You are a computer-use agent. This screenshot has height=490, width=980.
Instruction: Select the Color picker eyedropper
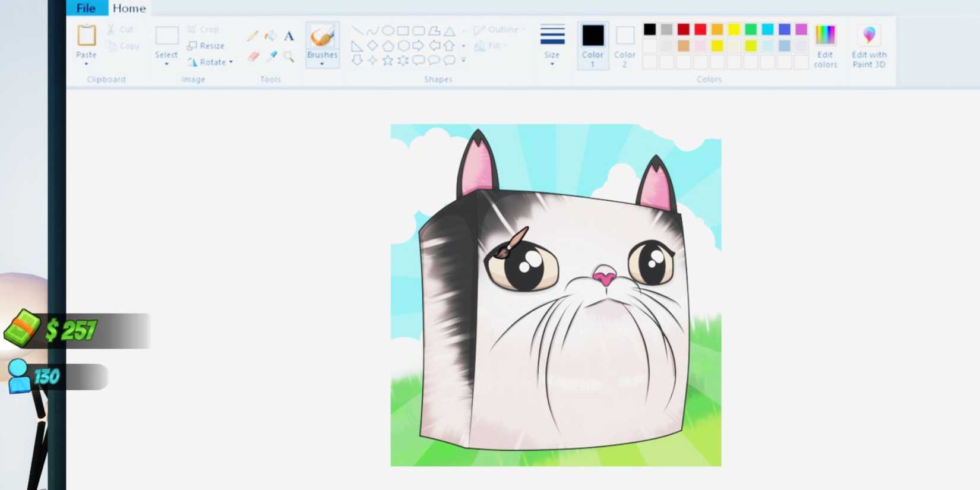click(x=272, y=56)
